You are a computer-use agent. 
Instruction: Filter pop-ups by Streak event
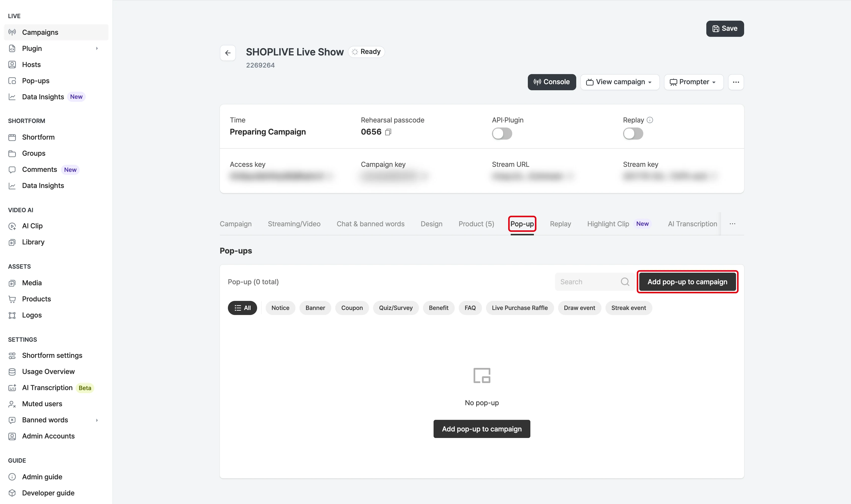coord(628,308)
